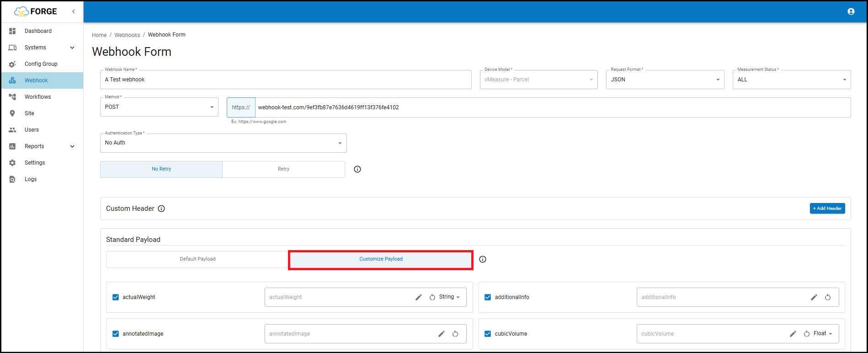Select the Retry option

point(284,169)
